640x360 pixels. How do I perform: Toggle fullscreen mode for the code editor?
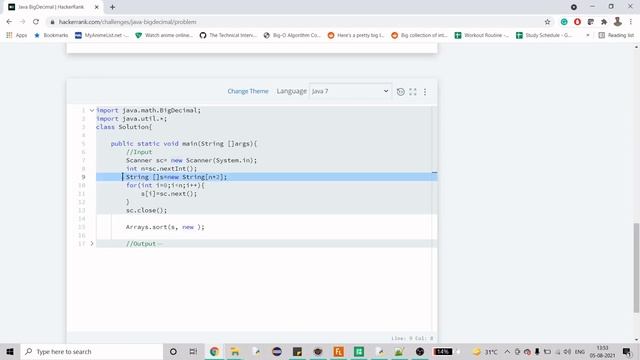coord(413,92)
